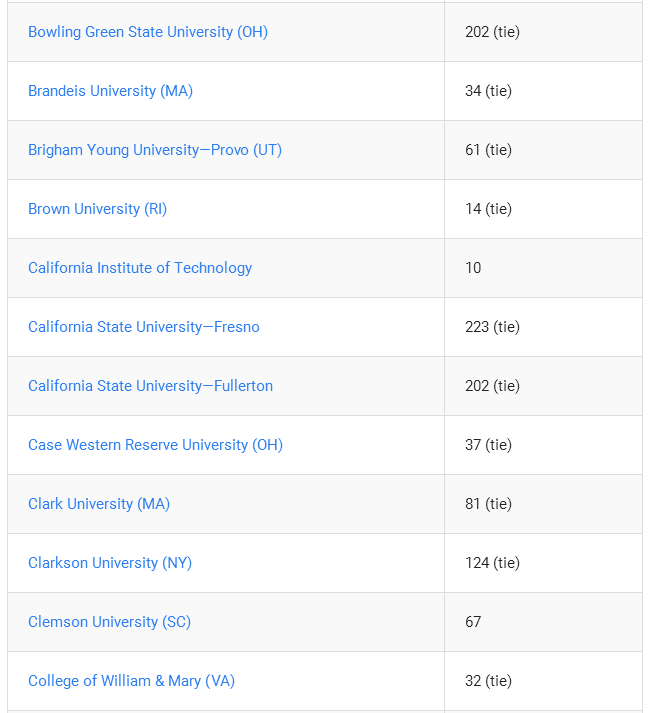This screenshot has height=713, width=648.
Task: Select rank cell showing 10
Action: (x=543, y=268)
